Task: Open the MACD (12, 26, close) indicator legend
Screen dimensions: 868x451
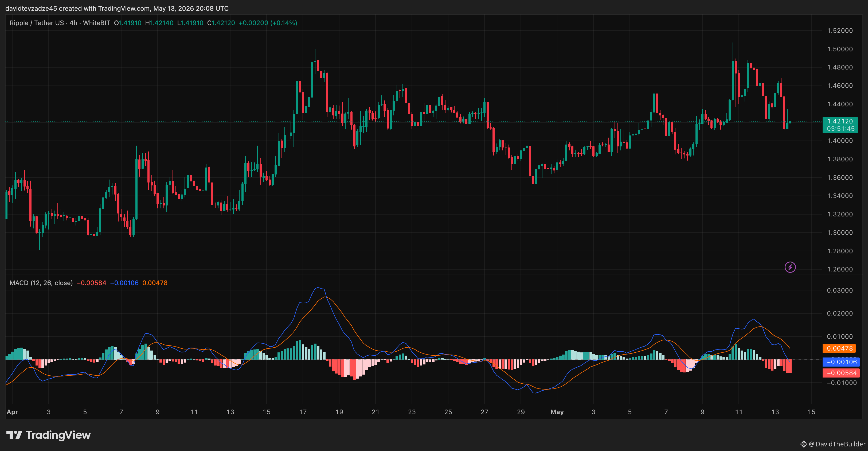Action: pyautogui.click(x=41, y=283)
